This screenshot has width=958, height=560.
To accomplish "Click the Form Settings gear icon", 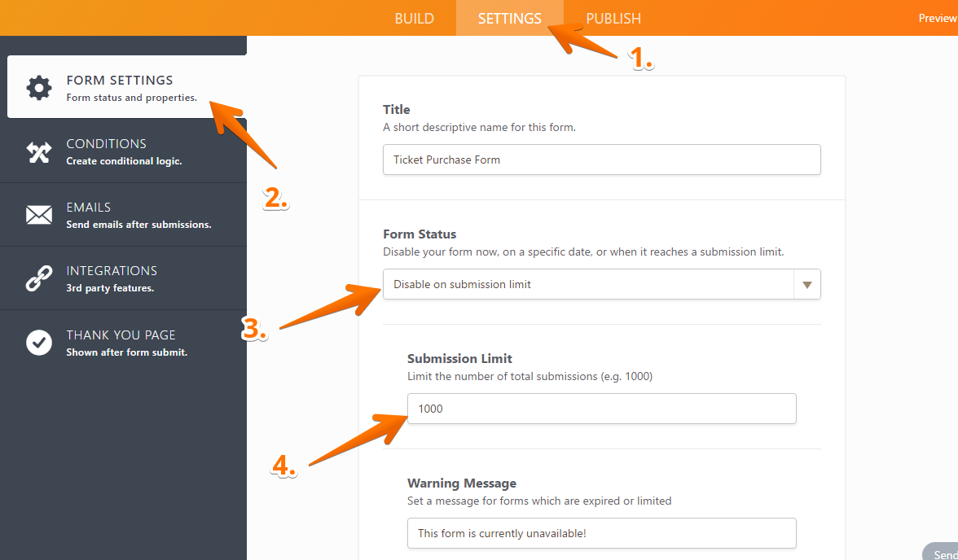I will (x=39, y=88).
